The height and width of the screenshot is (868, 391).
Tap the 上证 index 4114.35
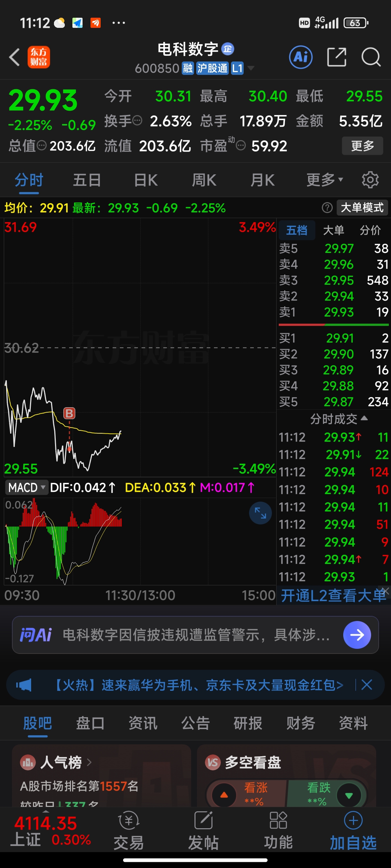click(x=51, y=830)
